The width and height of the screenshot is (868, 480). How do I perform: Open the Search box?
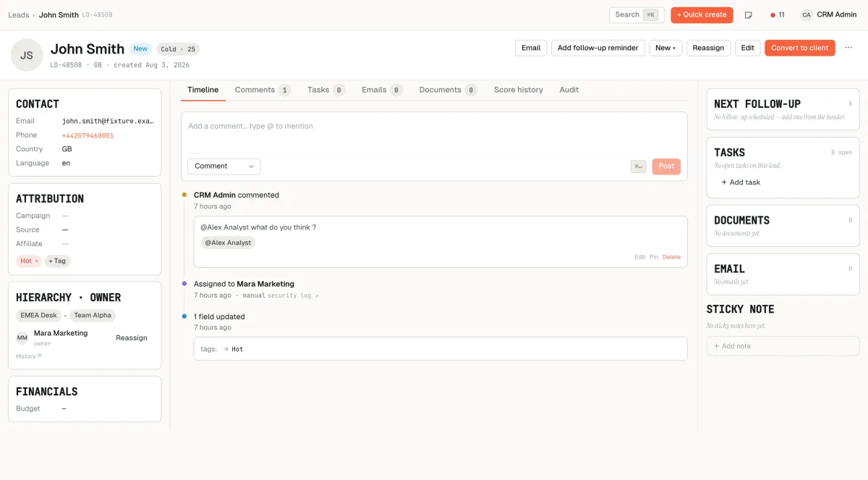[x=637, y=15]
